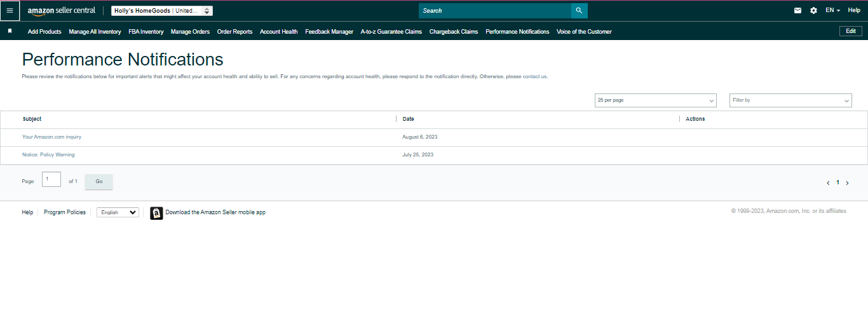Go to Add Products

tap(44, 32)
